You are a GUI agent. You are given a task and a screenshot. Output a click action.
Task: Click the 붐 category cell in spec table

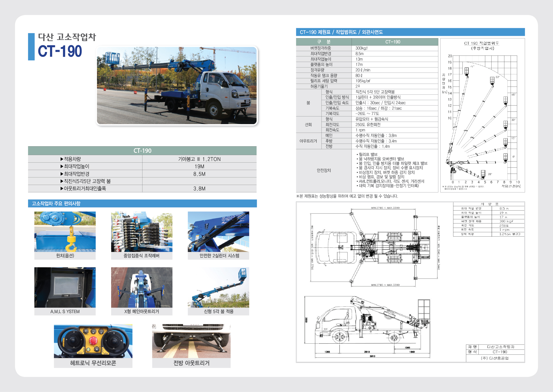click(309, 103)
